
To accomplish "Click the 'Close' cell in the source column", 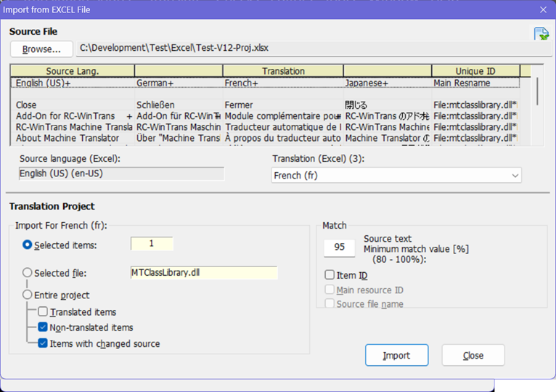I will (x=73, y=105).
